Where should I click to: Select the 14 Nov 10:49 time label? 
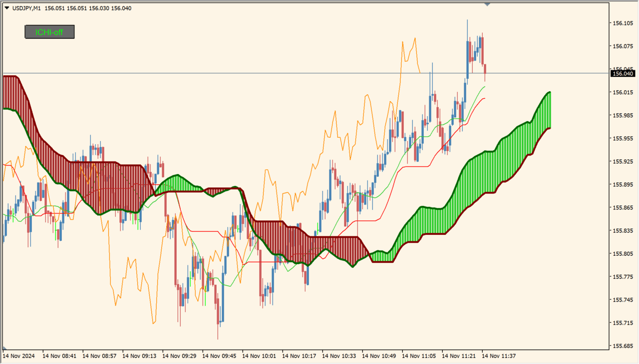pyautogui.click(x=379, y=356)
